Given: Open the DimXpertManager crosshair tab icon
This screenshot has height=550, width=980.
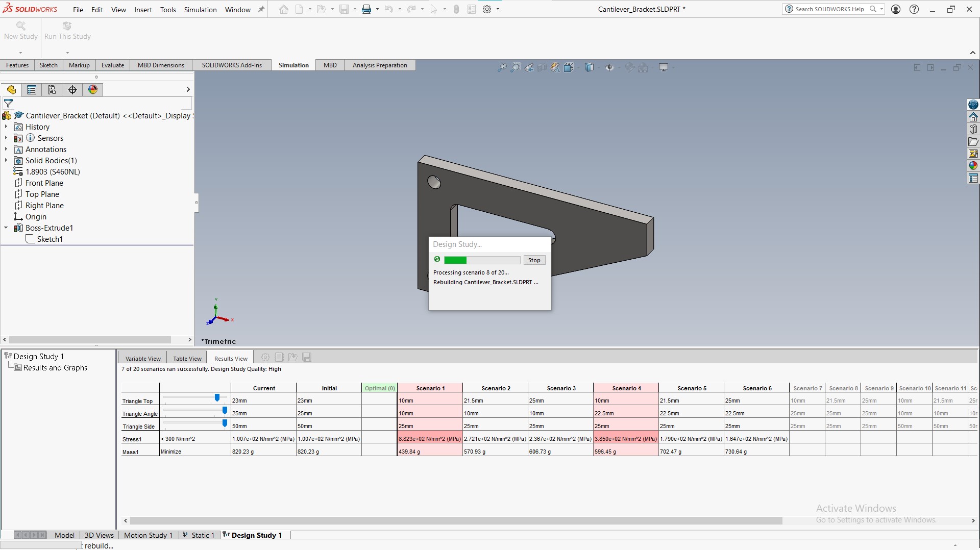Looking at the screenshot, I should (x=72, y=90).
